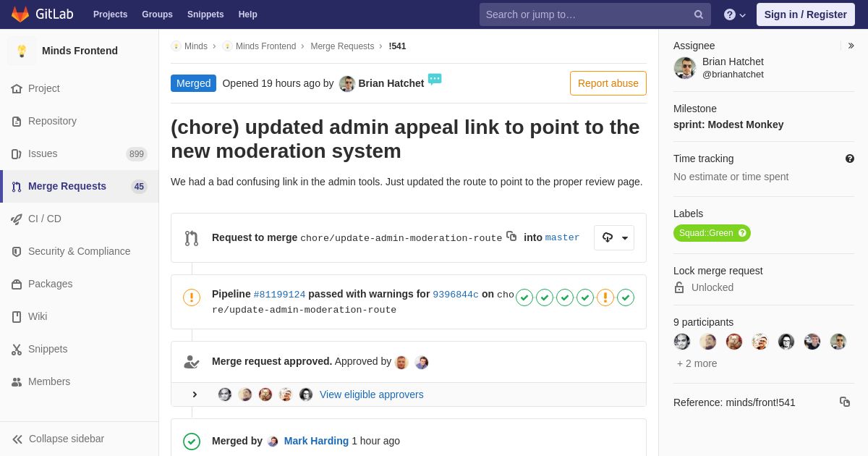Open the download dropdown next to master
The width and height of the screenshot is (868, 456).
[614, 237]
